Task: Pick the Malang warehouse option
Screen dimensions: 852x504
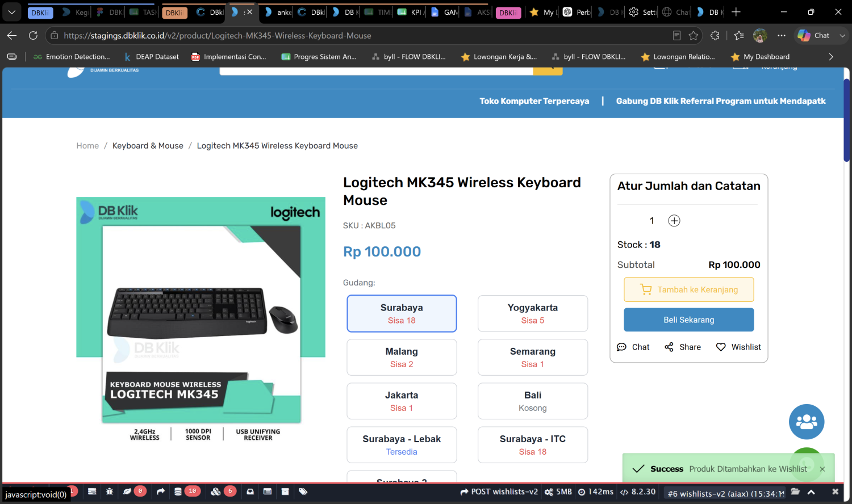Action: 402,357
